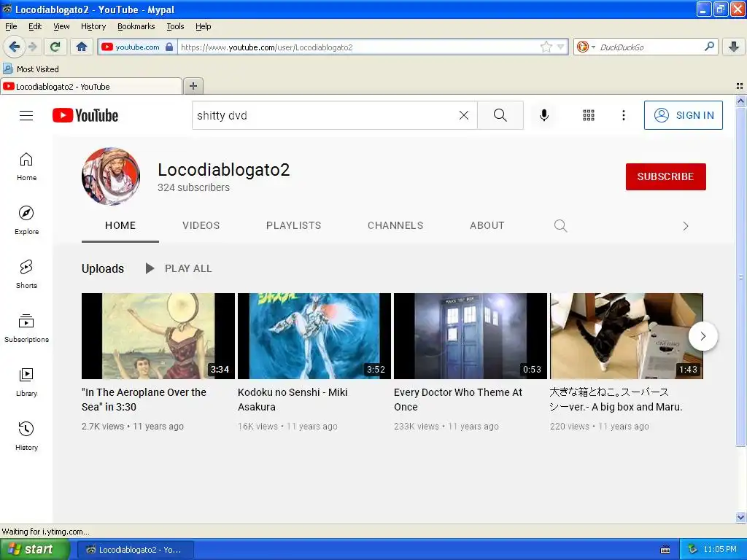Viewport: 747px width, 560px height.
Task: Click the padlock site security icon
Action: click(x=169, y=47)
